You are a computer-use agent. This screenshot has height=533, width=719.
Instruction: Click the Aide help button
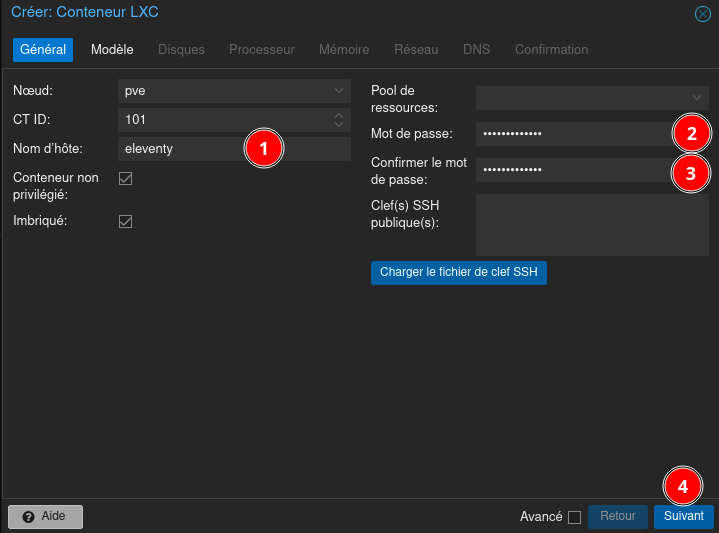click(45, 516)
